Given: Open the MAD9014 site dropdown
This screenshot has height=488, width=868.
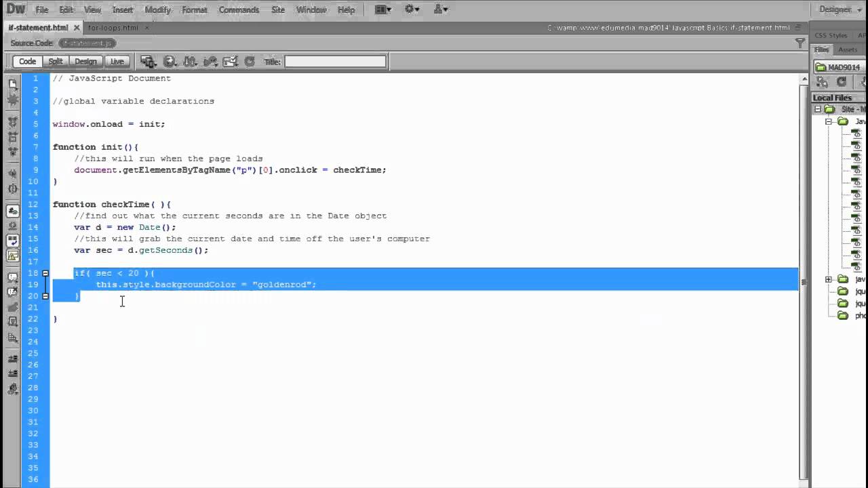Looking at the screenshot, I should 841,67.
